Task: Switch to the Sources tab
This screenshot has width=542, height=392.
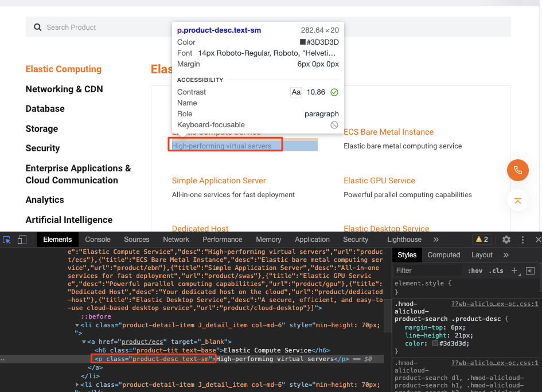Action: pyautogui.click(x=137, y=240)
